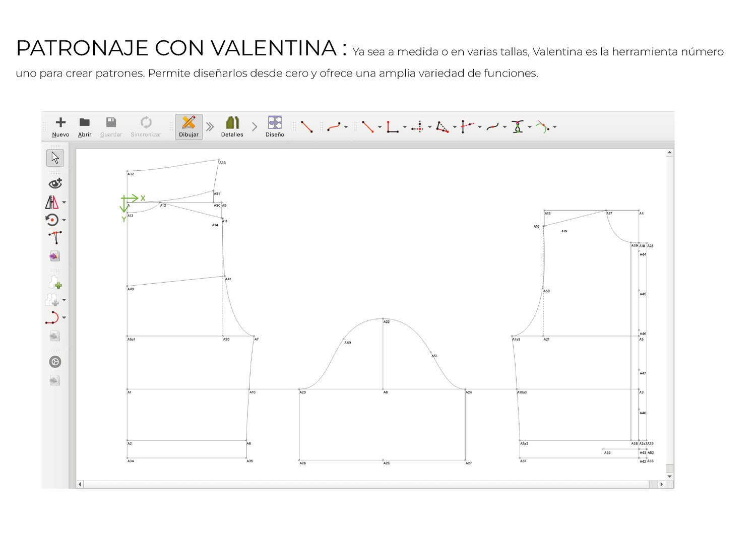Click the Sincronizar button

[x=146, y=126]
